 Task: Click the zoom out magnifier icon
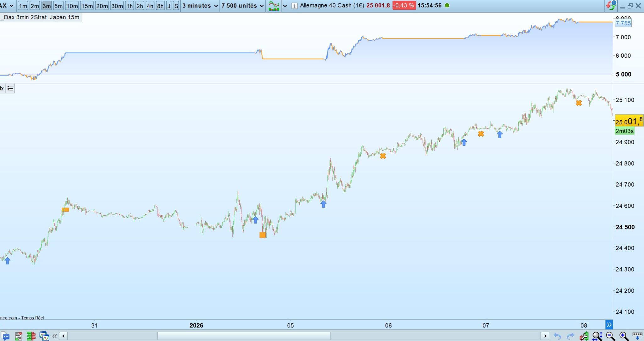610,336
